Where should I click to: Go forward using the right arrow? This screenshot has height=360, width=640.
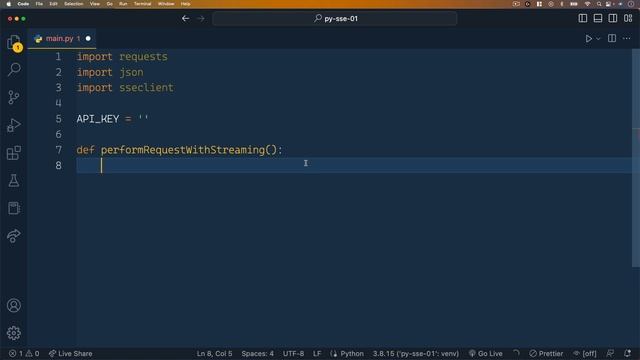tap(201, 18)
